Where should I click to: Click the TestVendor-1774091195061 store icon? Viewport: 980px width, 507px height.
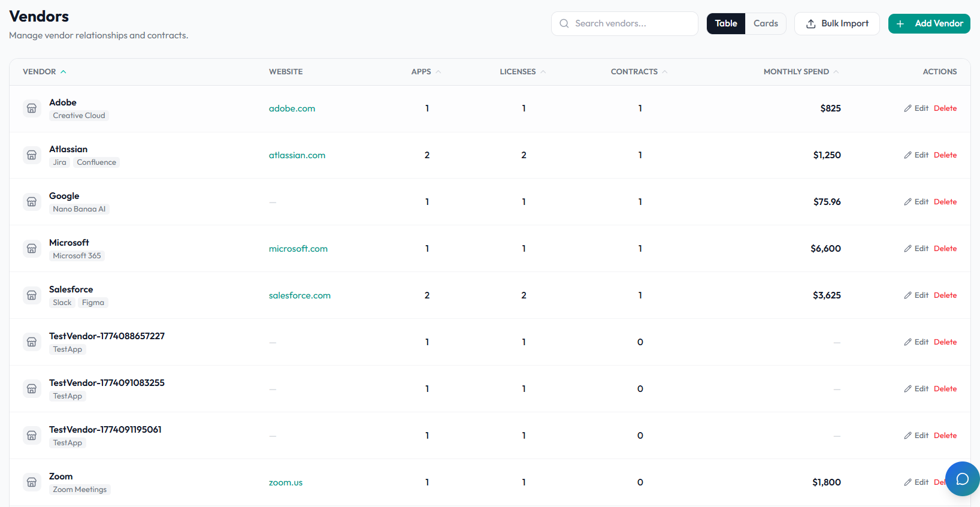click(x=32, y=436)
